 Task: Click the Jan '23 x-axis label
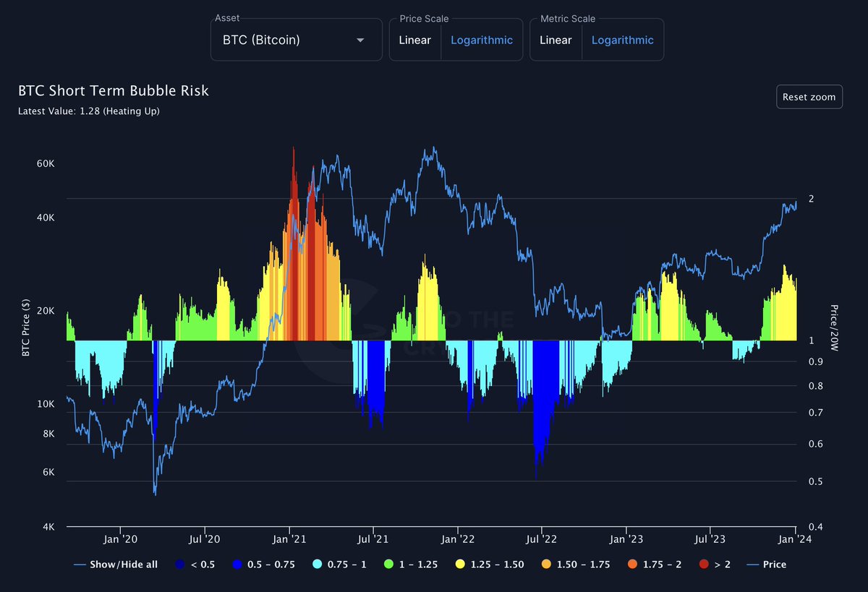[x=626, y=539]
